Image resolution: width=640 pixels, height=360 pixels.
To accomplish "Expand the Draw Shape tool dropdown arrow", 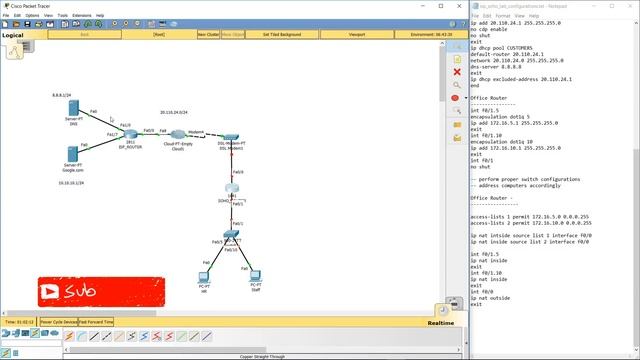I will tap(466, 98).
